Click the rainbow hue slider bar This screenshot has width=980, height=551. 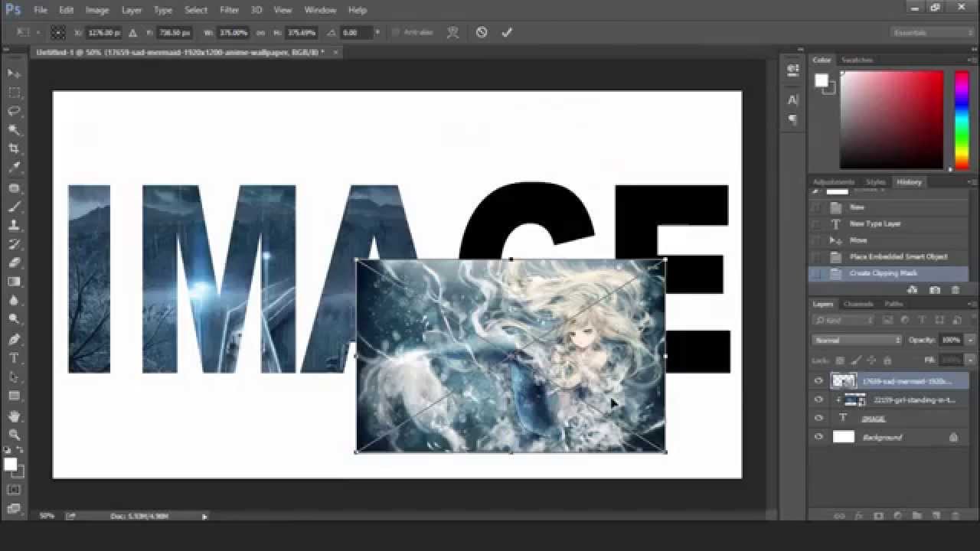(x=962, y=120)
